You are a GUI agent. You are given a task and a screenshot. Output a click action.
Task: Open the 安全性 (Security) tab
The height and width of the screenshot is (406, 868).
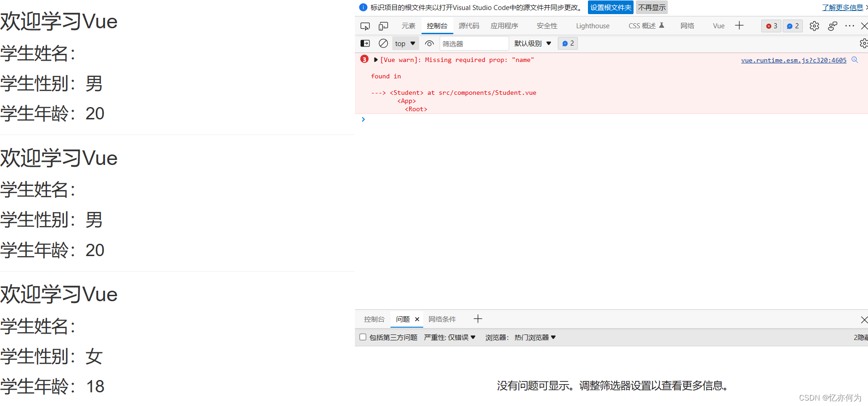click(547, 26)
